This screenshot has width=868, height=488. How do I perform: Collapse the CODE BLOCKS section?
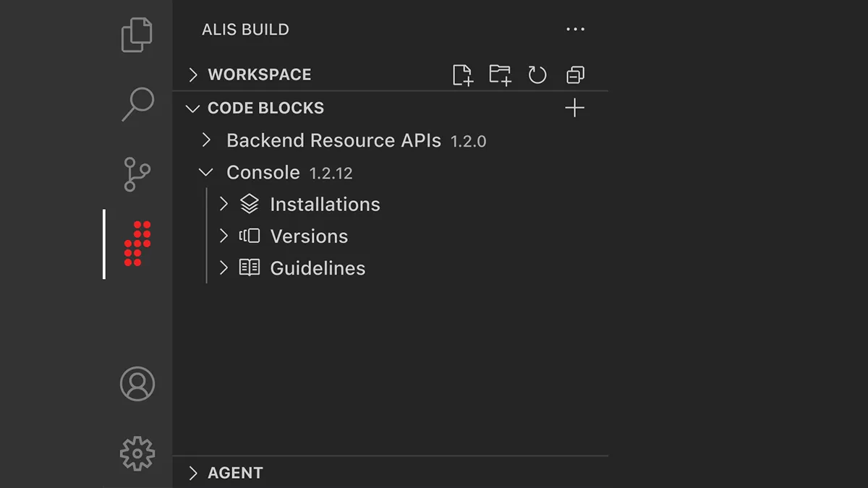[192, 108]
